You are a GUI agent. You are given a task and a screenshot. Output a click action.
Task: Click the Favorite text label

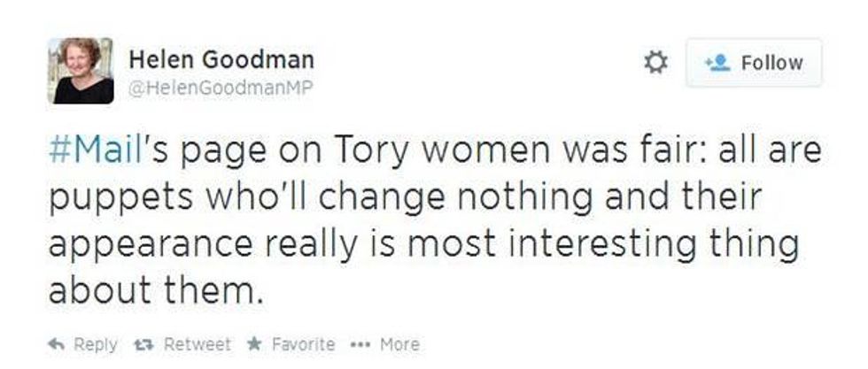pyautogui.click(x=303, y=344)
